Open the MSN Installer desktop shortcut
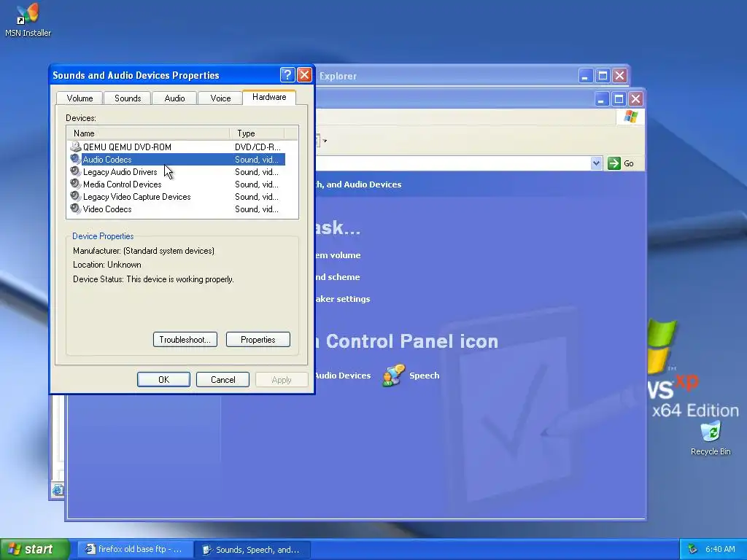 [x=27, y=20]
